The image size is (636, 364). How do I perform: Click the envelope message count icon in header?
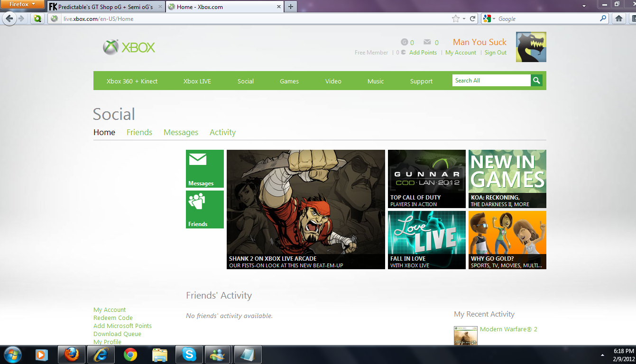coord(427,42)
